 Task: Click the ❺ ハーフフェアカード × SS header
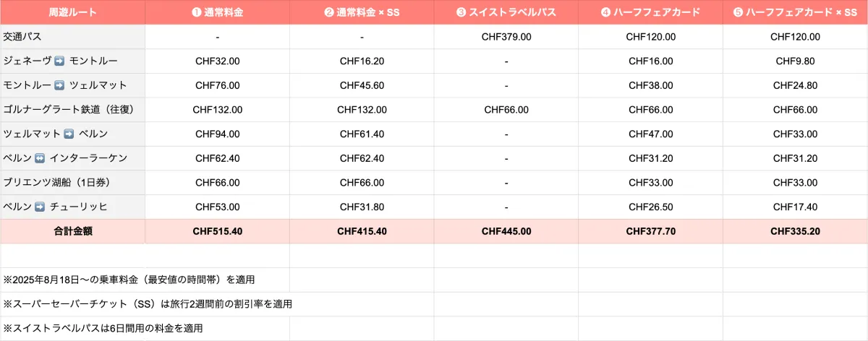point(796,12)
